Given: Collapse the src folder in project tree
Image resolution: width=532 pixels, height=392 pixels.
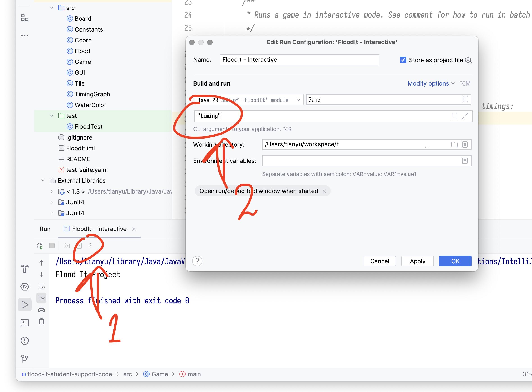Looking at the screenshot, I should (x=52, y=8).
